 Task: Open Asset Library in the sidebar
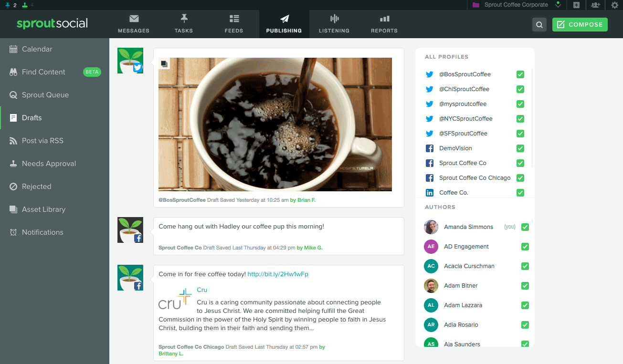pos(54,209)
